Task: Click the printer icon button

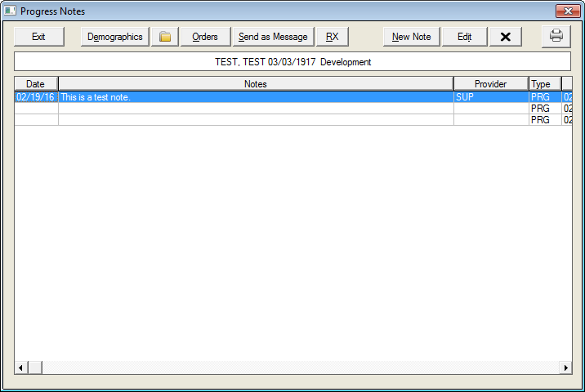Action: (x=556, y=37)
